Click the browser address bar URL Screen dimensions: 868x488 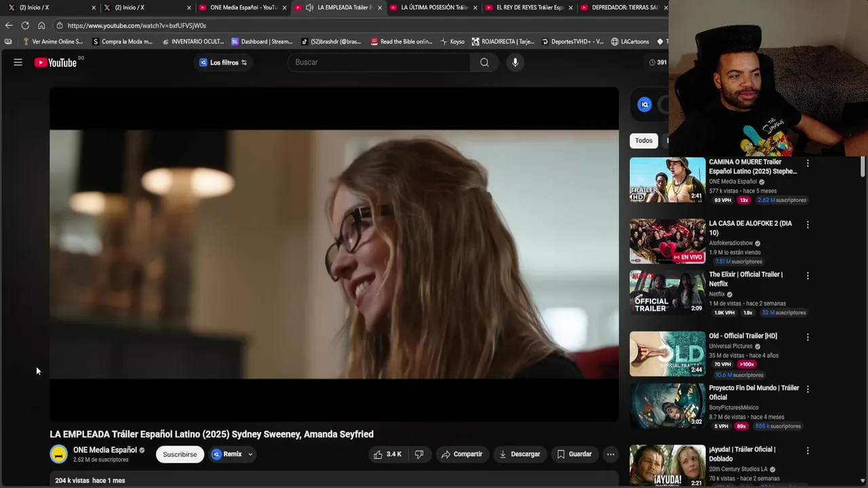point(137,26)
